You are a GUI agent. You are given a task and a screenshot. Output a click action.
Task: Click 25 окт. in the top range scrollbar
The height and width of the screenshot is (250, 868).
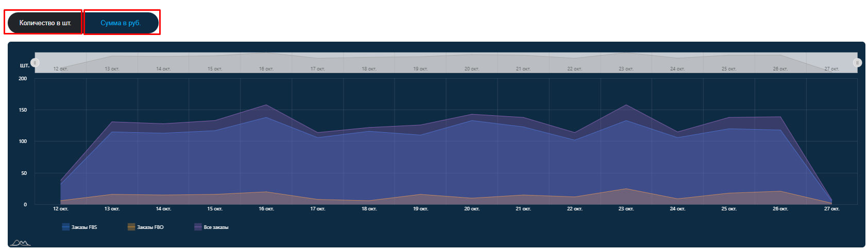point(728,68)
